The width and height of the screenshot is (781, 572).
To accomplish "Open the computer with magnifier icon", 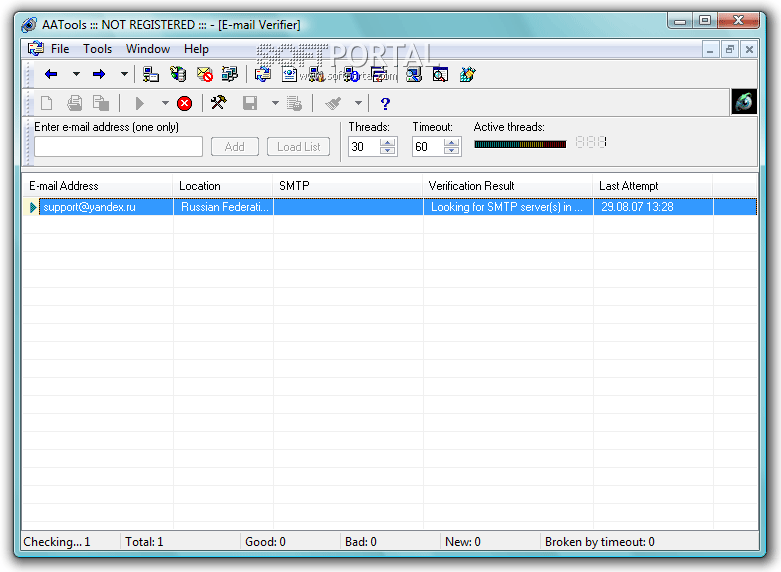I will [413, 75].
